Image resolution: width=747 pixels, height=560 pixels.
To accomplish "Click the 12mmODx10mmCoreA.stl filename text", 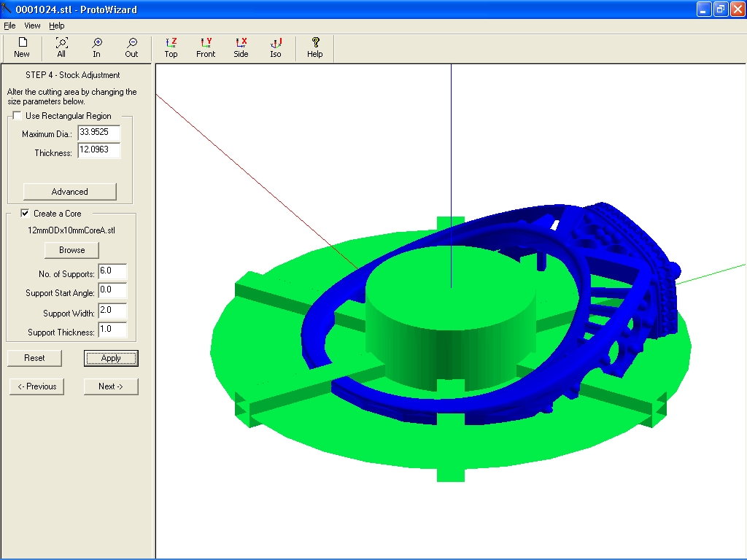I will pyautogui.click(x=71, y=230).
